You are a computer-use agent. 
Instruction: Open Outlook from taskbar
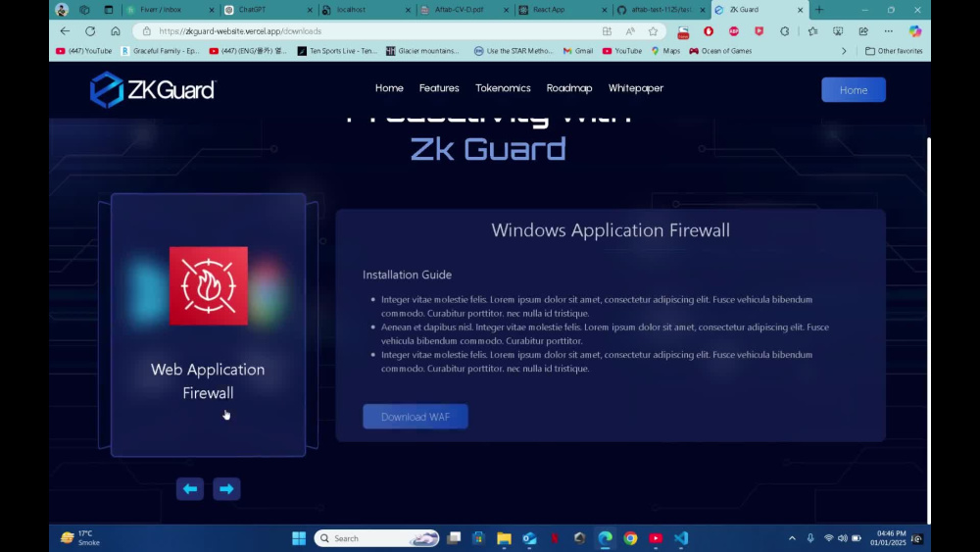click(529, 538)
